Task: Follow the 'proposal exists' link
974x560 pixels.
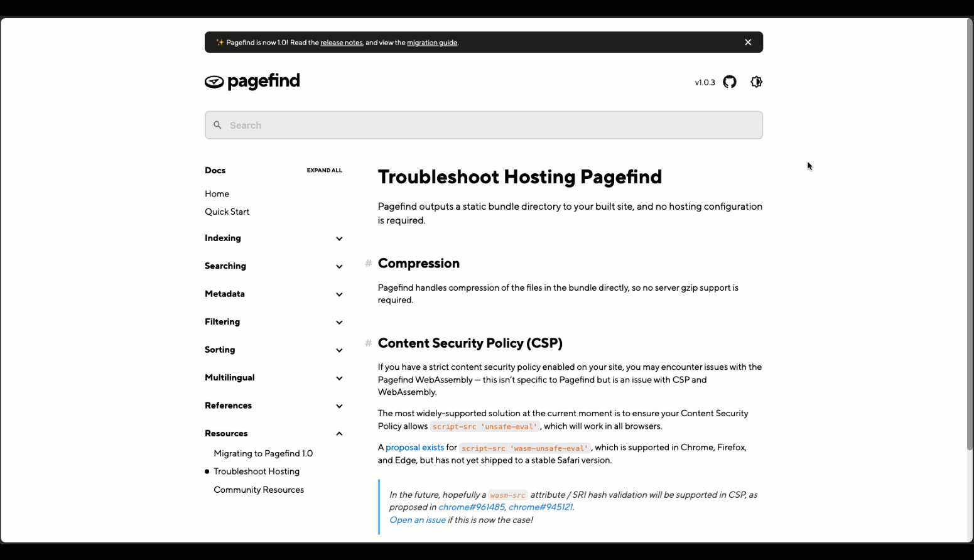Action: pyautogui.click(x=414, y=448)
